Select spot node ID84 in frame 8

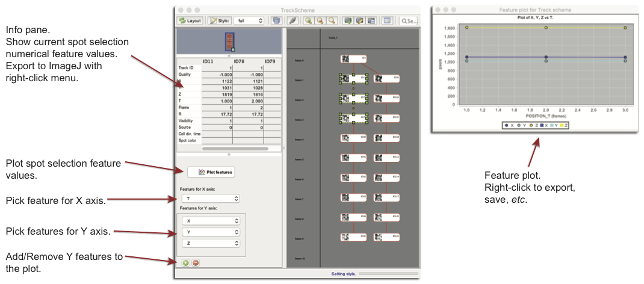(353, 217)
